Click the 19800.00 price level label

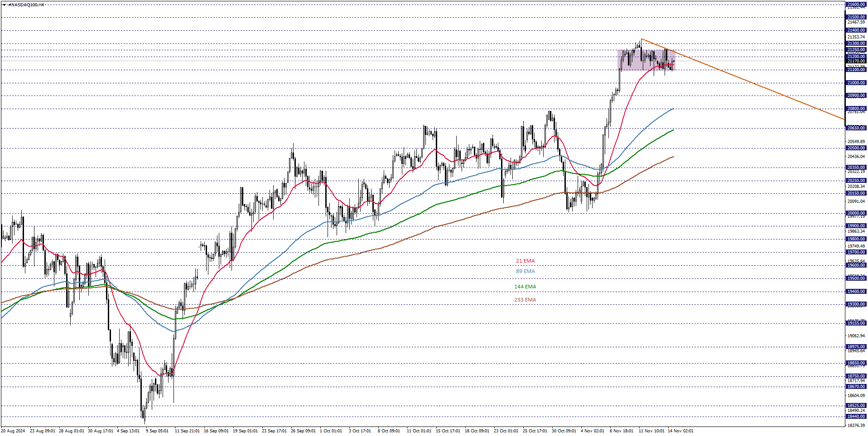click(856, 239)
